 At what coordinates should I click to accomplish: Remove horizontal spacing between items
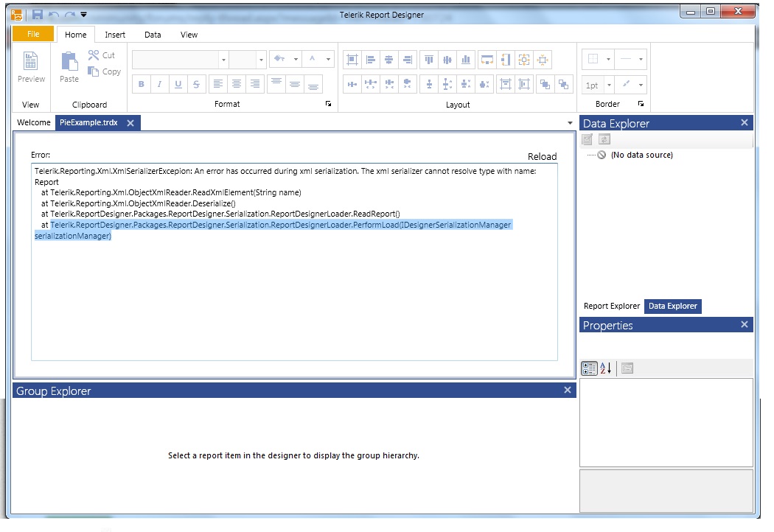[x=407, y=85]
